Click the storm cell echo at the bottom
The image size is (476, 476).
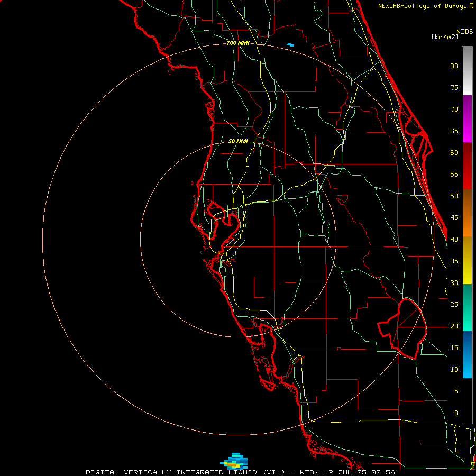234,461
